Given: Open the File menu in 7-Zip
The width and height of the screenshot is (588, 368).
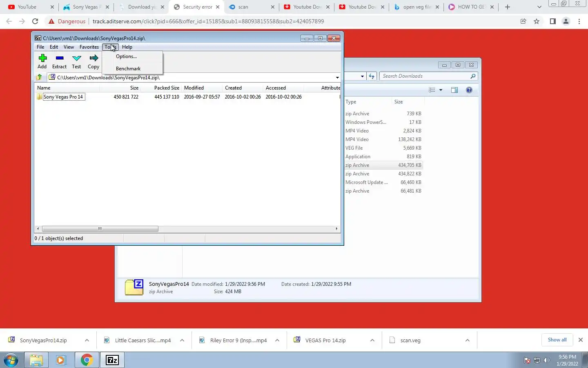Looking at the screenshot, I should [x=40, y=47].
